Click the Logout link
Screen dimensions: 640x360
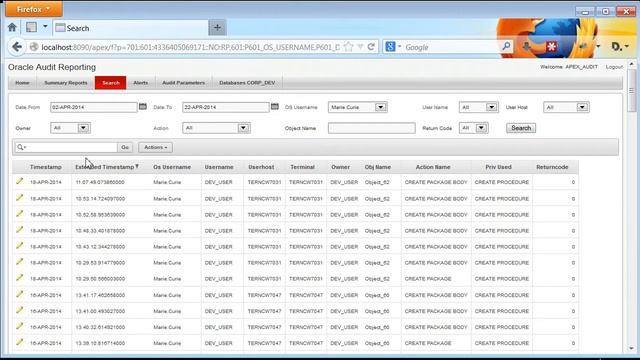tap(614, 67)
